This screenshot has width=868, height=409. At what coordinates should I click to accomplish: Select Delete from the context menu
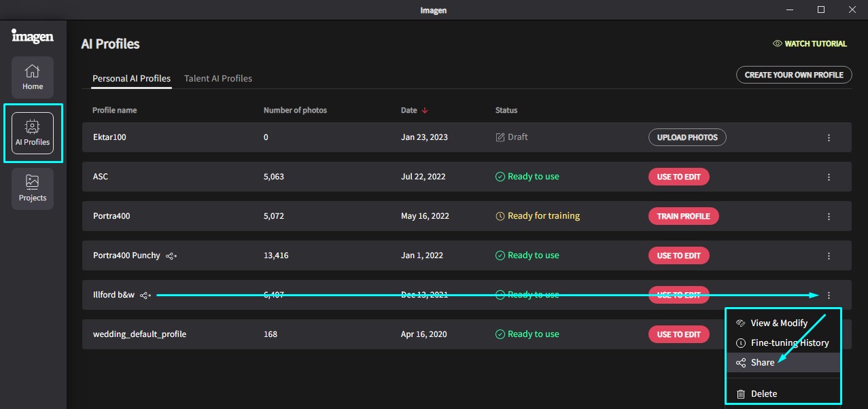tap(783, 394)
